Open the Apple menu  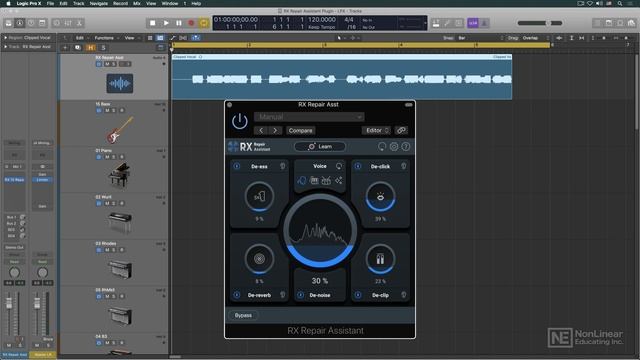click(8, 3)
